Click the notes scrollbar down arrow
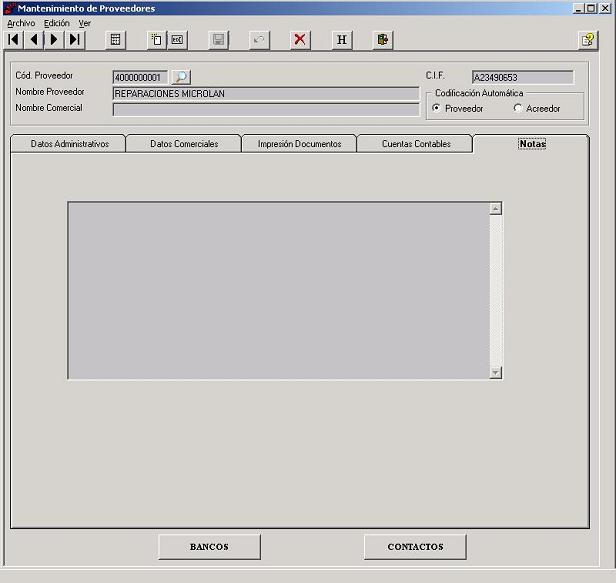 coord(496,372)
